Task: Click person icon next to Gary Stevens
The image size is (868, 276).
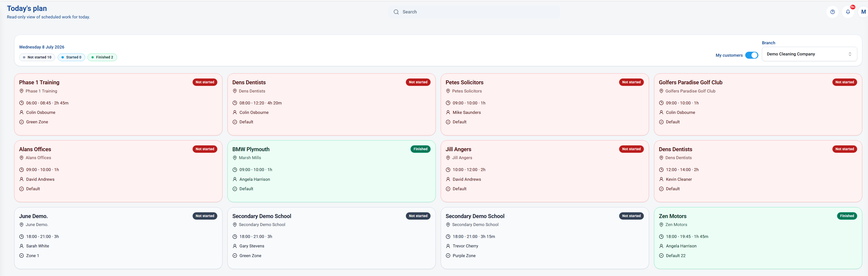Action: (x=235, y=246)
